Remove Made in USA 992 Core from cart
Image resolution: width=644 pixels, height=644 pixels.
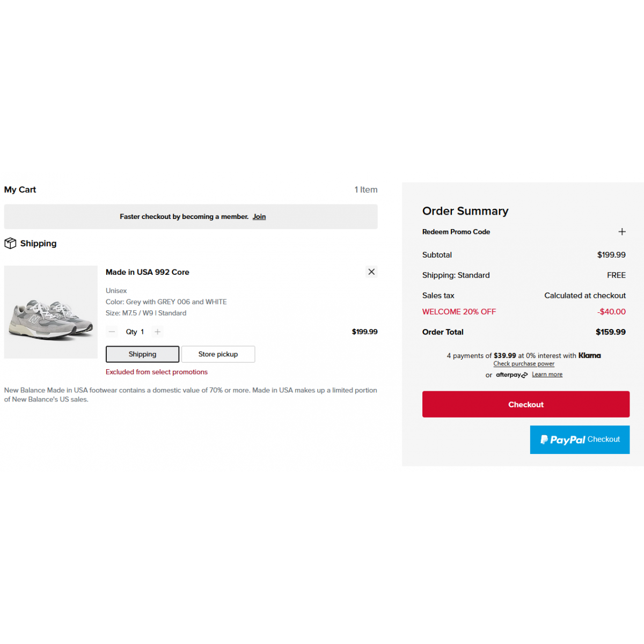pyautogui.click(x=371, y=272)
